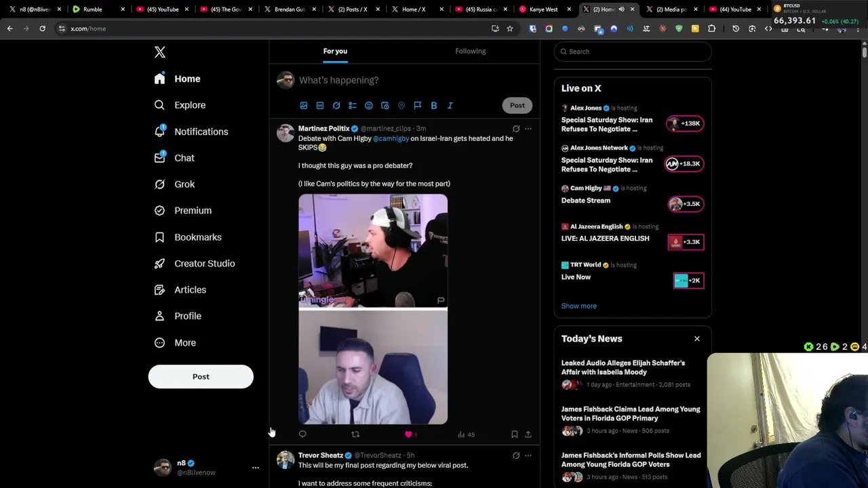This screenshot has width=868, height=488.
Task: Click the X logo in the sidebar
Action: (x=159, y=52)
